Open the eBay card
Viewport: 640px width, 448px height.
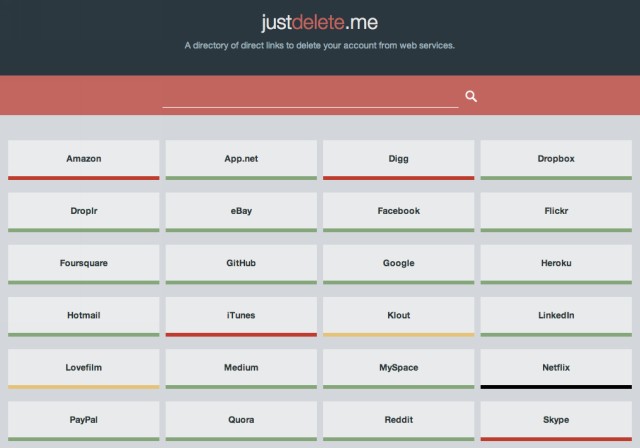(241, 212)
